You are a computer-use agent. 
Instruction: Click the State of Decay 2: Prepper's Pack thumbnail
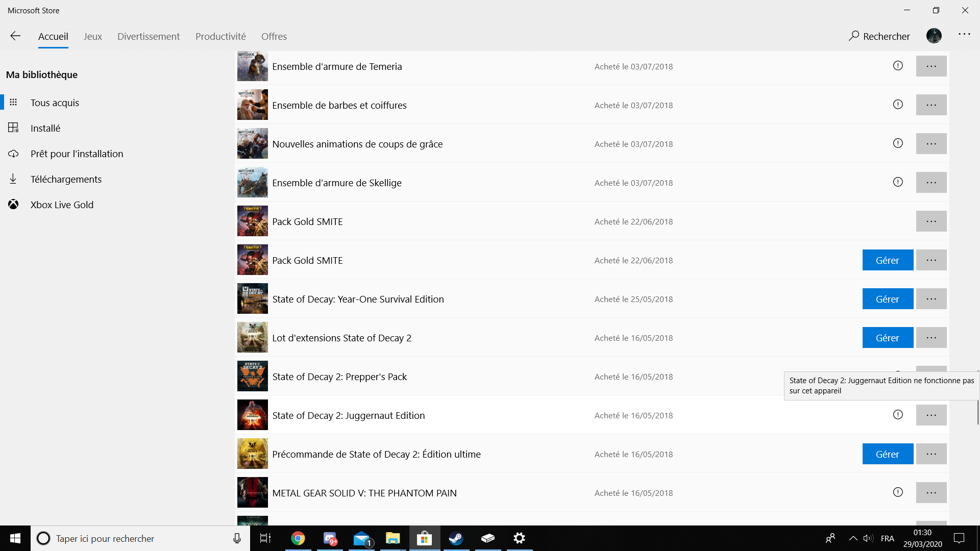253,377
